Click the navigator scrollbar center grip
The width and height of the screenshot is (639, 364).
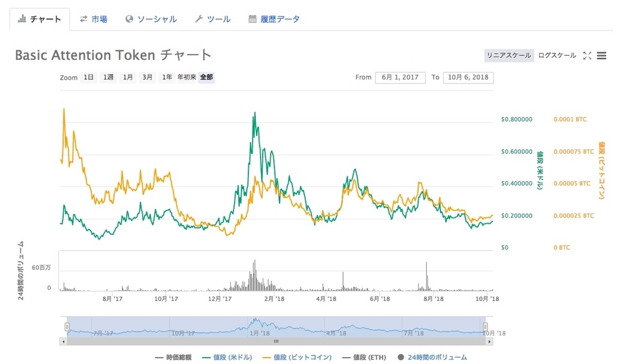[x=276, y=342]
